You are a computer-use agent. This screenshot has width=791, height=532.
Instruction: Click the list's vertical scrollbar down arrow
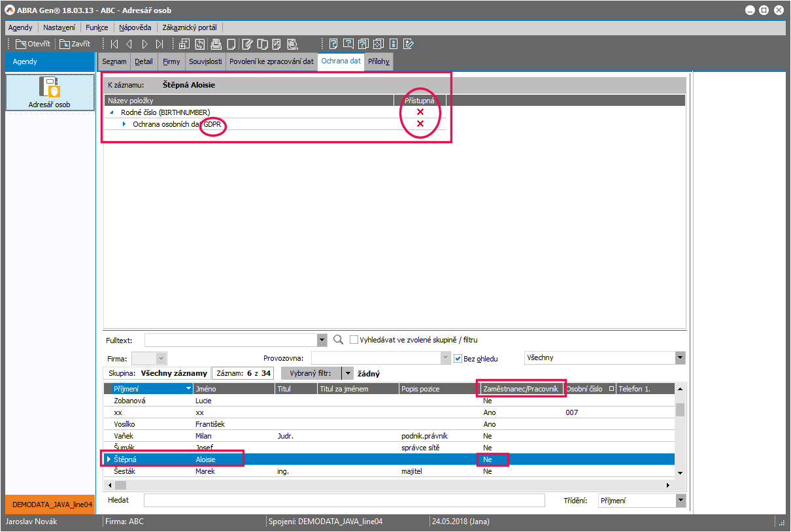(680, 473)
